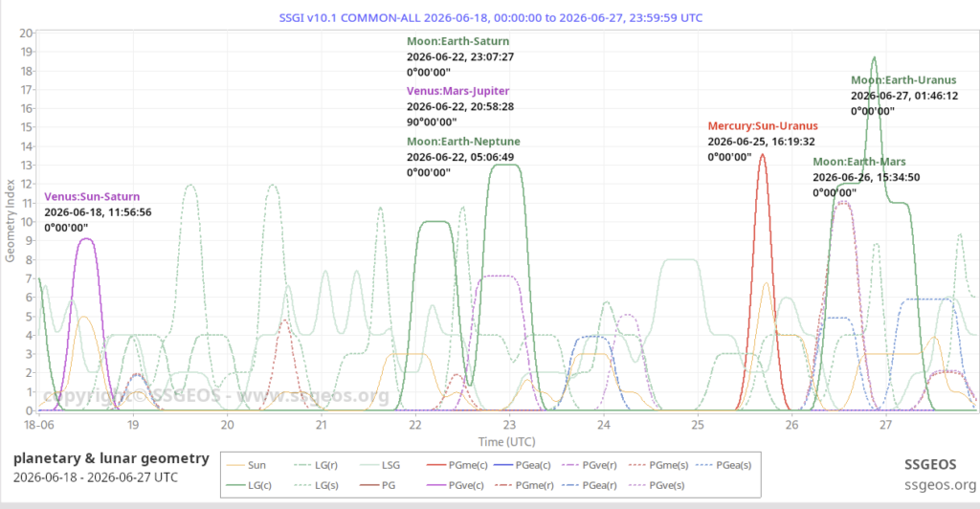The width and height of the screenshot is (980, 509).
Task: Click the 90°00'00" angle value
Action: 432,122
